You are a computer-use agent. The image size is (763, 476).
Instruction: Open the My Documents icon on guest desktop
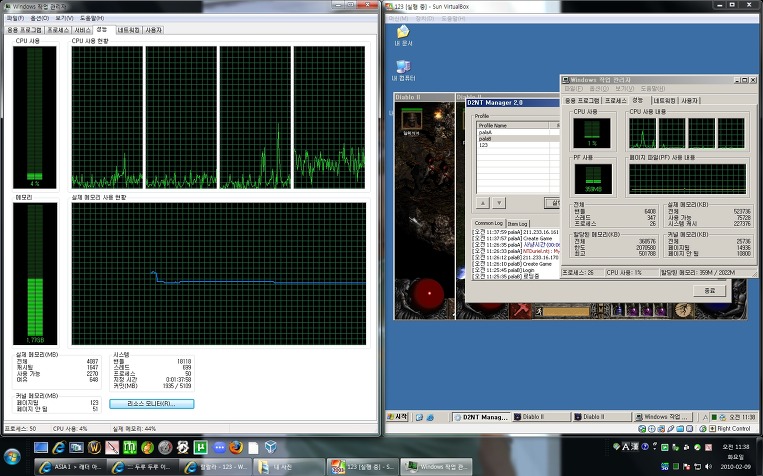403,36
